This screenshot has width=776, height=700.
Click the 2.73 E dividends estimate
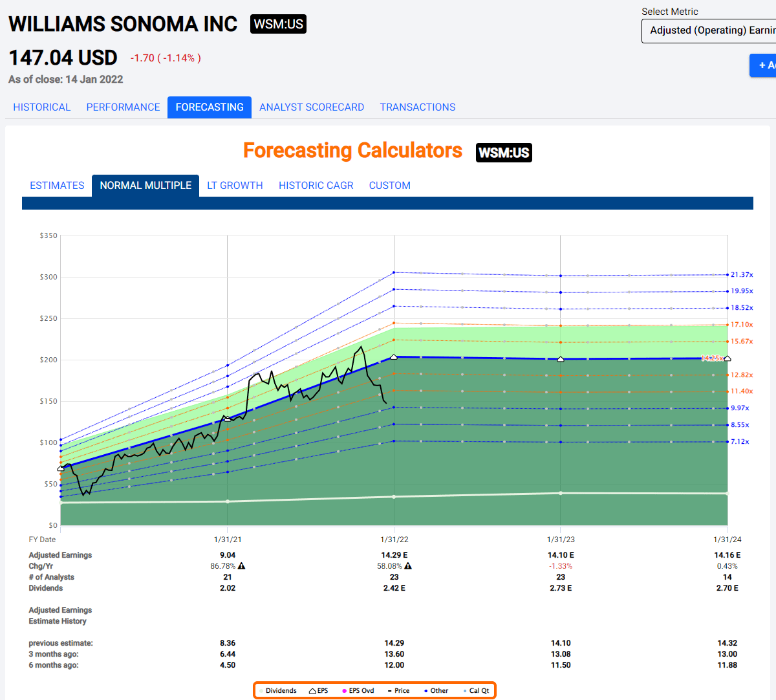(x=561, y=588)
